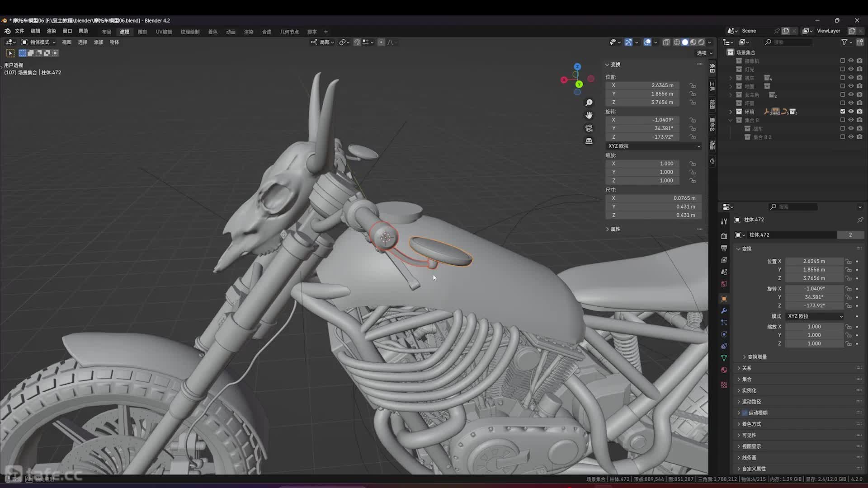Open the 添加 menu in viewport header

(x=99, y=42)
